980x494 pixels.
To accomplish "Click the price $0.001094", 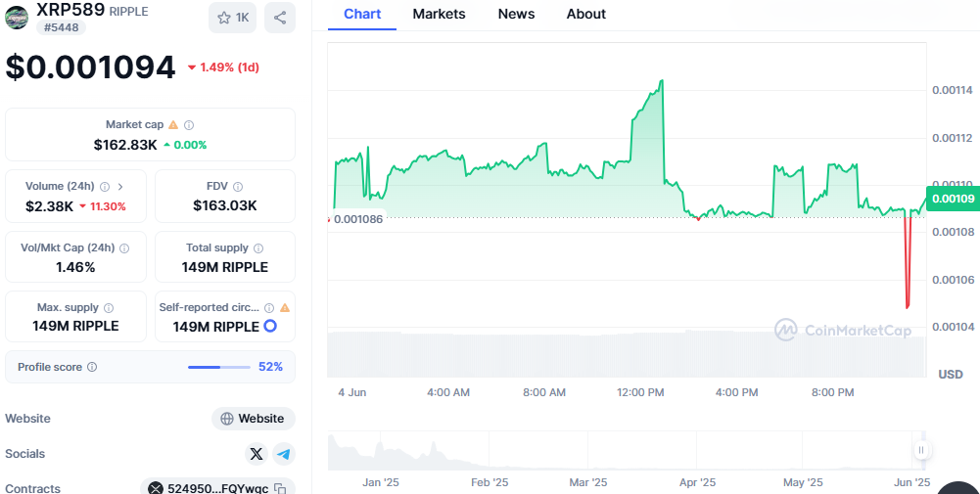I will (91, 67).
